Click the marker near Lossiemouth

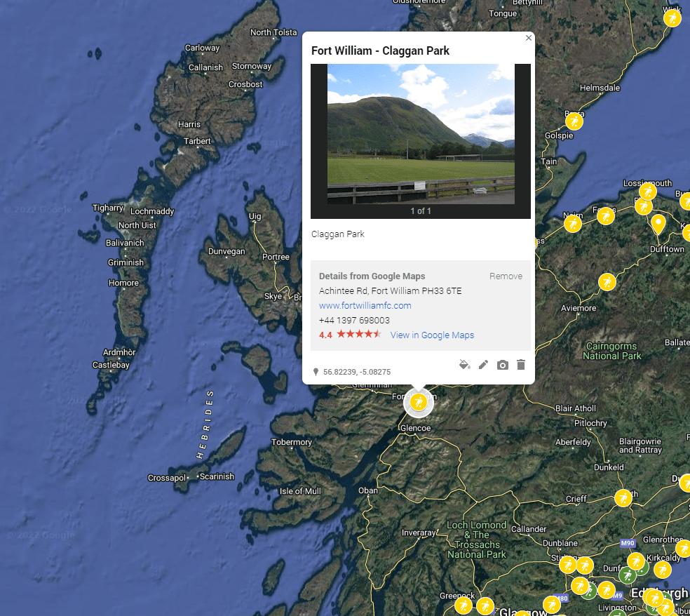pos(648,192)
